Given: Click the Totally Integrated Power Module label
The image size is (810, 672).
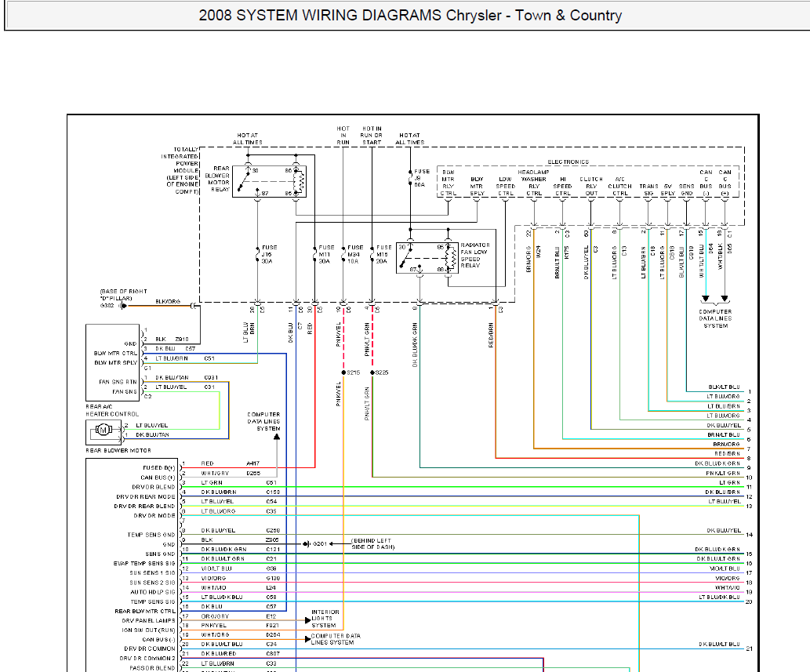Looking at the screenshot, I should pyautogui.click(x=180, y=170).
